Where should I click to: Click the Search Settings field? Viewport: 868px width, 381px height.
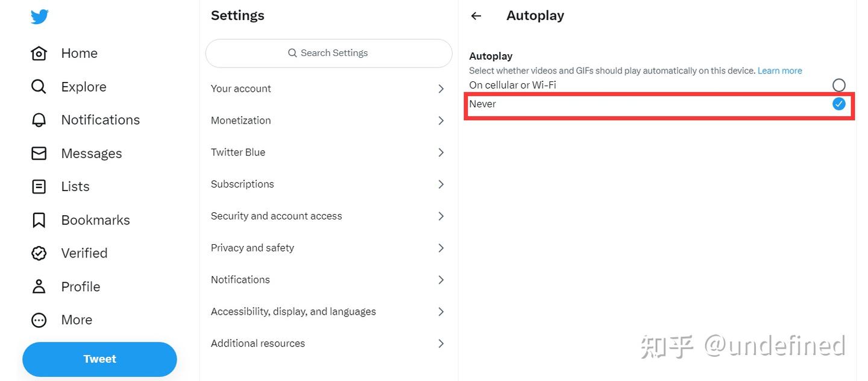tap(329, 53)
